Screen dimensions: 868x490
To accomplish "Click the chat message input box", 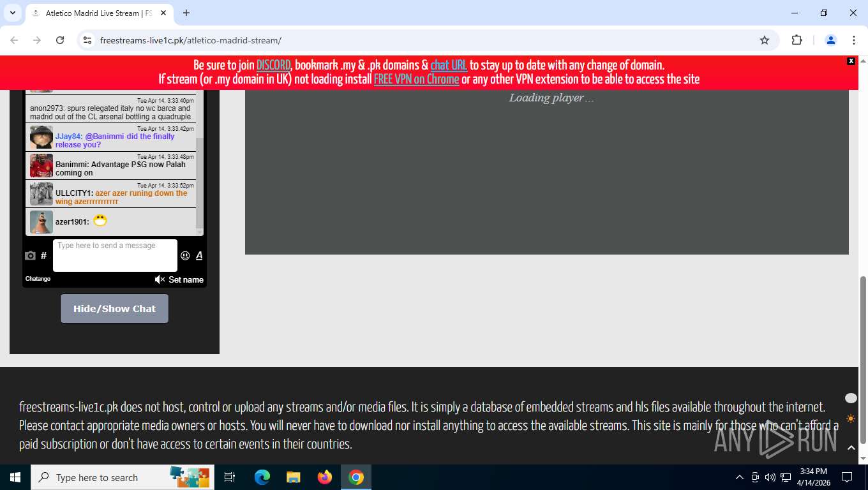I will click(x=115, y=255).
